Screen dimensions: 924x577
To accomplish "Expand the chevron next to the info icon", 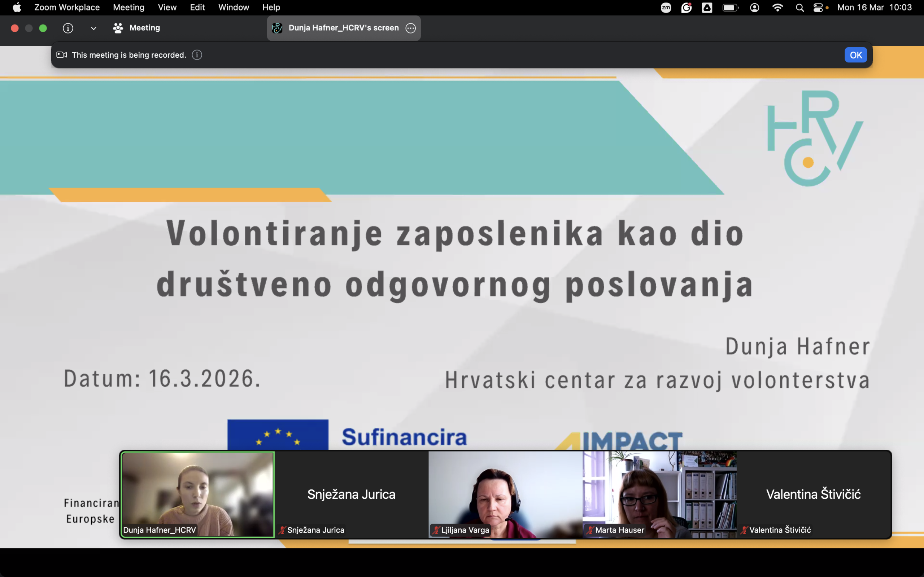I will (93, 28).
